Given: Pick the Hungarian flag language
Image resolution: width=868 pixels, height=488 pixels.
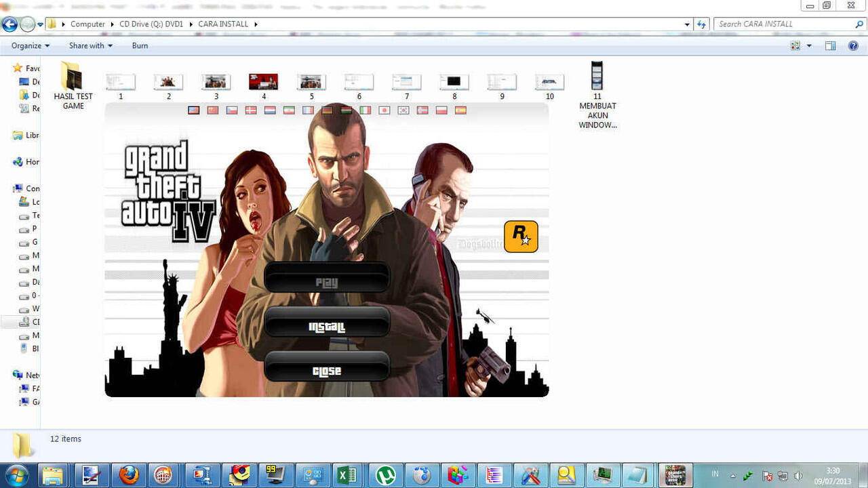Looking at the screenshot, I should [347, 110].
